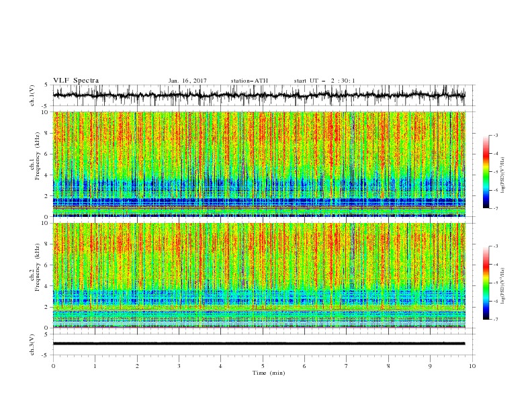532x411 pixels.
Task: Click ch.1 frequency tick label "6"
Action: (x=46, y=154)
